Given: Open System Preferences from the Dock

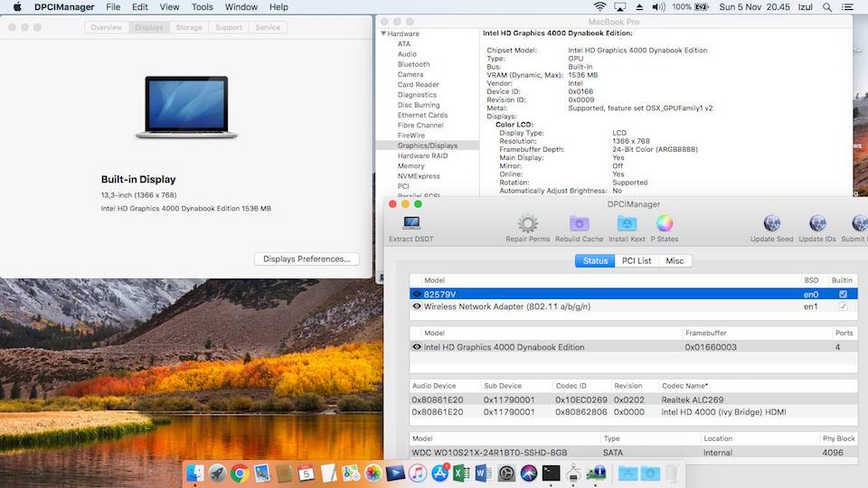Looking at the screenshot, I should 506,473.
